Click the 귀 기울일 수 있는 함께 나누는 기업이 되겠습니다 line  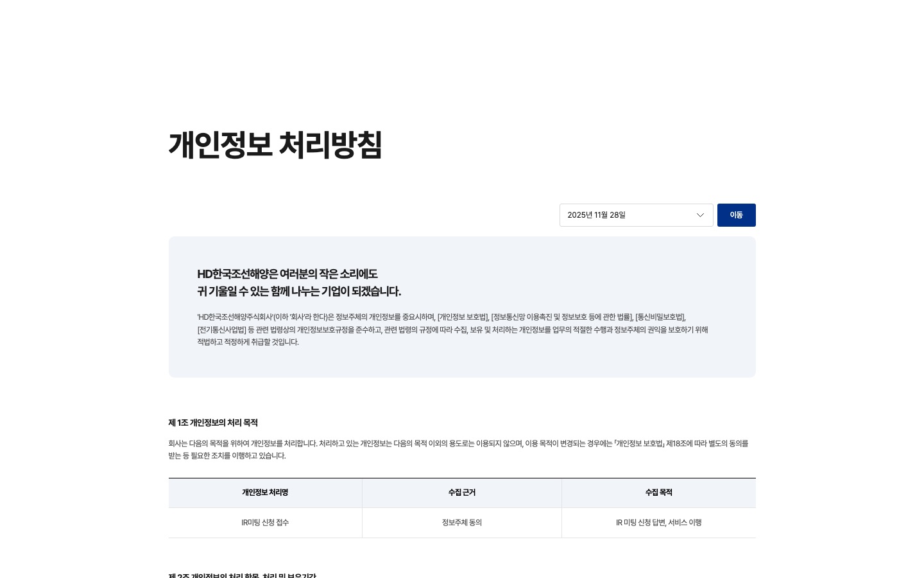click(299, 292)
